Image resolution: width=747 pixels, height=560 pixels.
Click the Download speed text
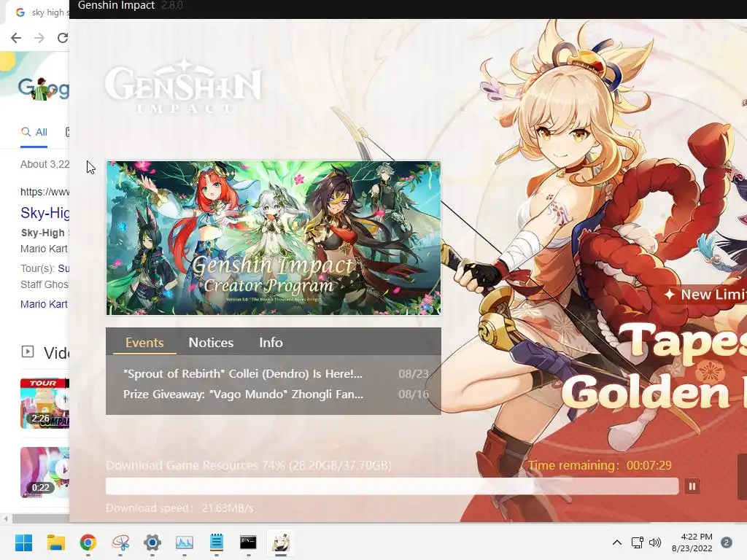[179, 508]
